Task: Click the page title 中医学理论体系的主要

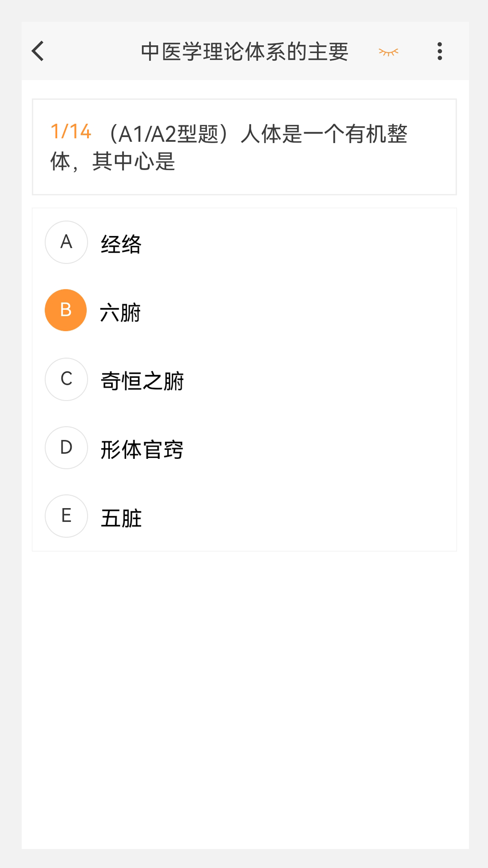Action: [244, 52]
